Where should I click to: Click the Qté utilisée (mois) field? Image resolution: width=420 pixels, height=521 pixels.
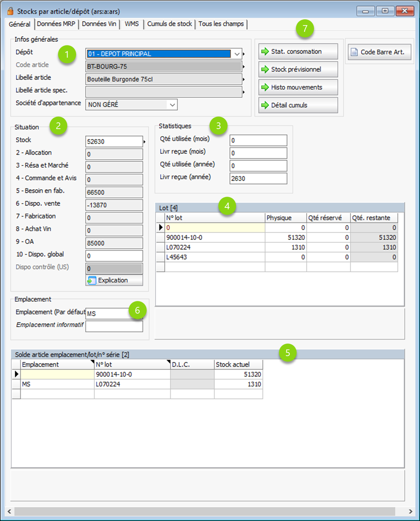(258, 141)
